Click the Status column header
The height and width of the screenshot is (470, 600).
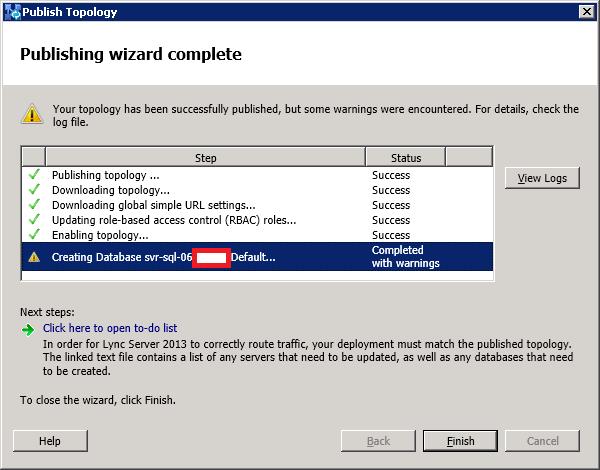tap(406, 158)
